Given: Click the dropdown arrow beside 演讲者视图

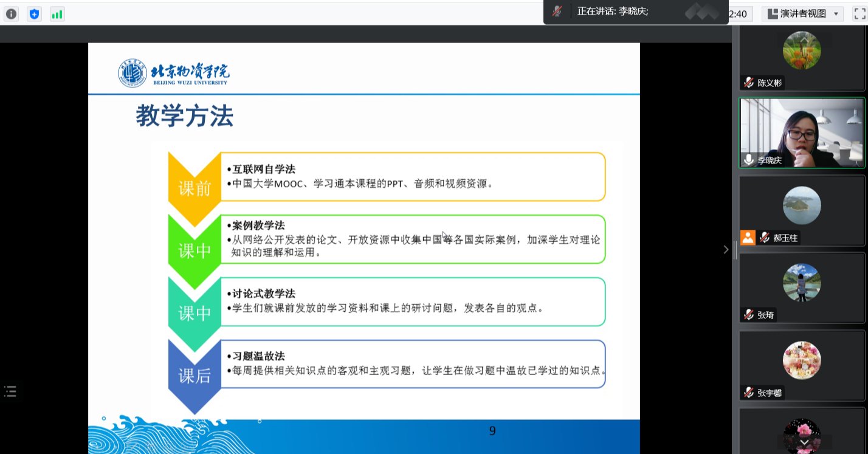Looking at the screenshot, I should 836,14.
